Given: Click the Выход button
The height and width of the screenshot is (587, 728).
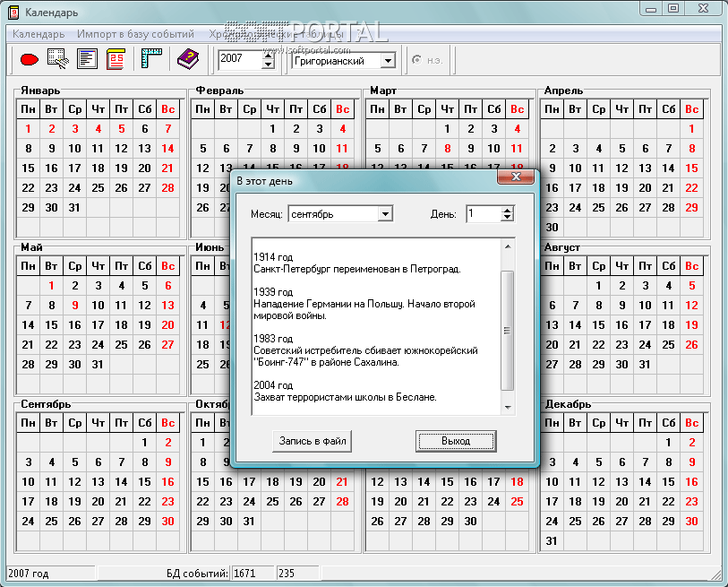Looking at the screenshot, I should pos(456,441).
